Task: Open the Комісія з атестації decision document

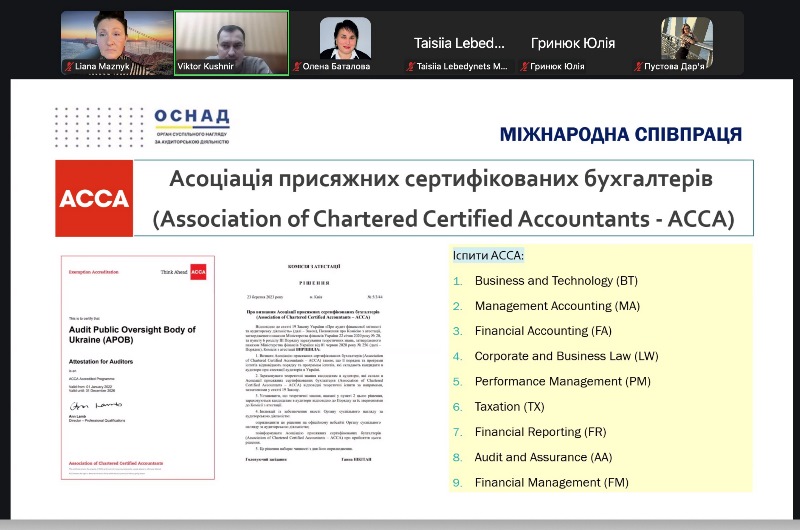Action: (x=314, y=362)
